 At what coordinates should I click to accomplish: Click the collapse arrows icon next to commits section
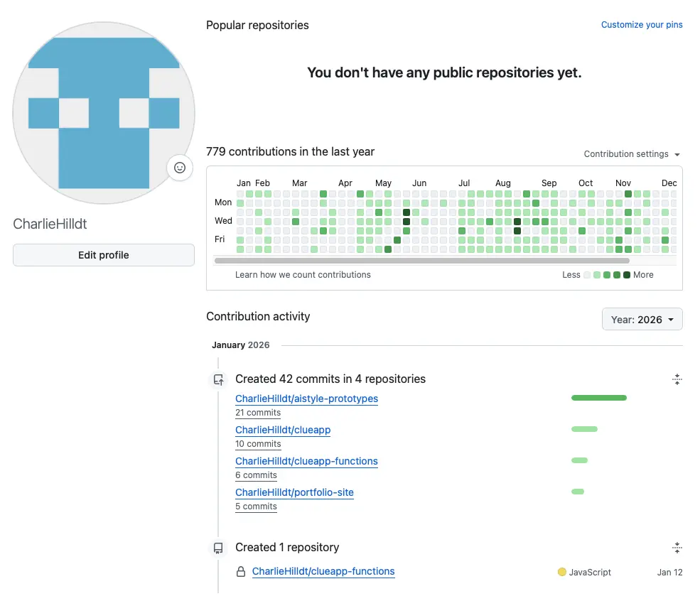[677, 379]
